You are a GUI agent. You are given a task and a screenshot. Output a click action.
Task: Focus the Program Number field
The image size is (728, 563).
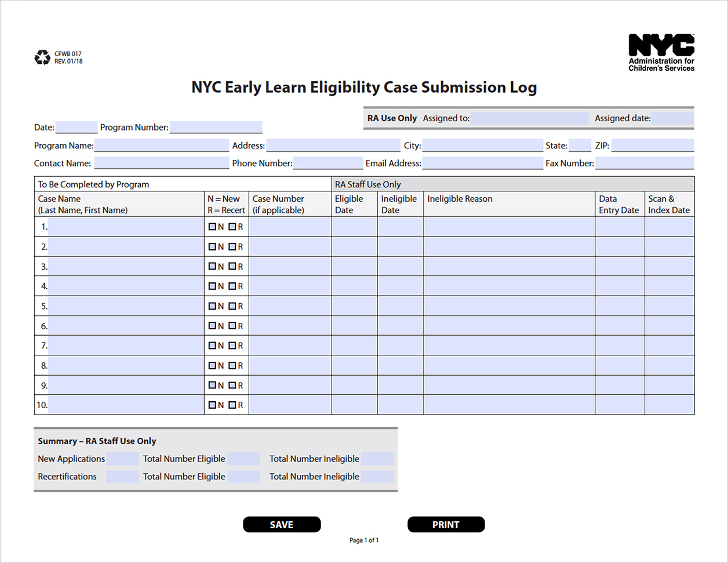click(216, 128)
